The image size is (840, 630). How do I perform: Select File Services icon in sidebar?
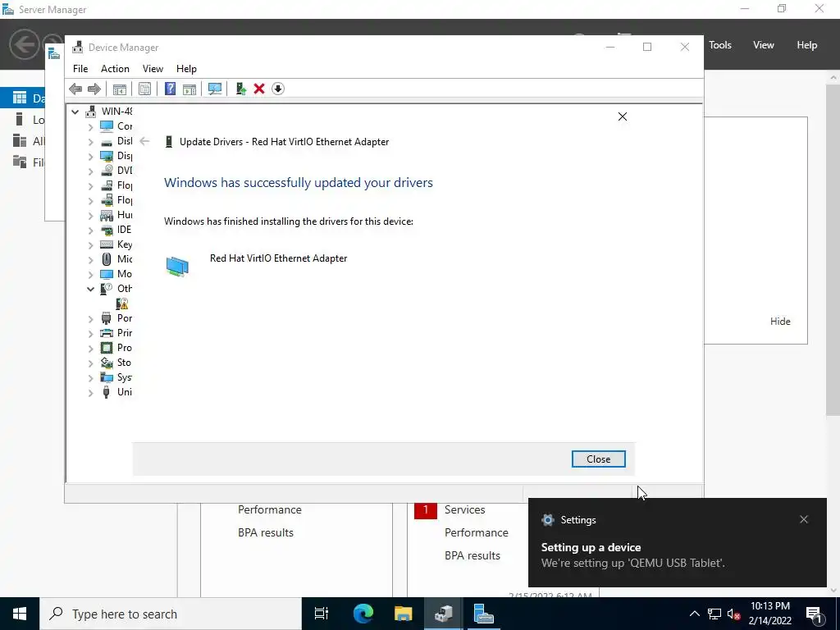pos(20,162)
